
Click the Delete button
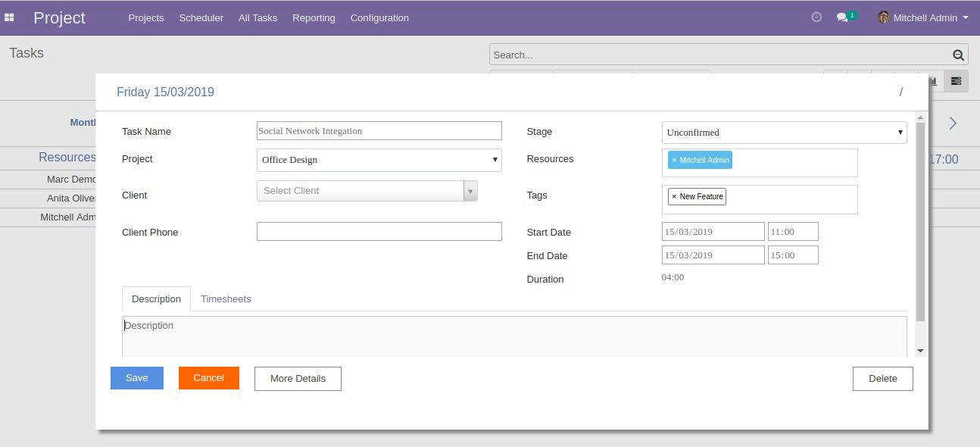883,379
